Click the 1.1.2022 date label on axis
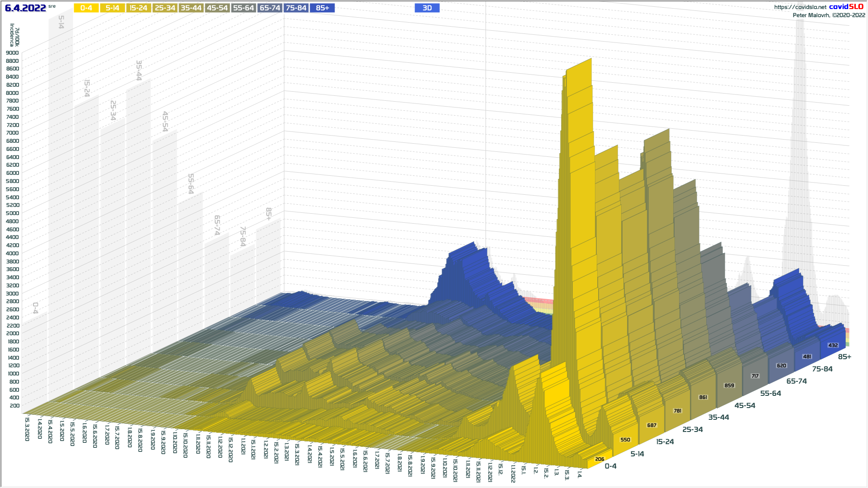The height and width of the screenshot is (488, 868). pos(513,473)
